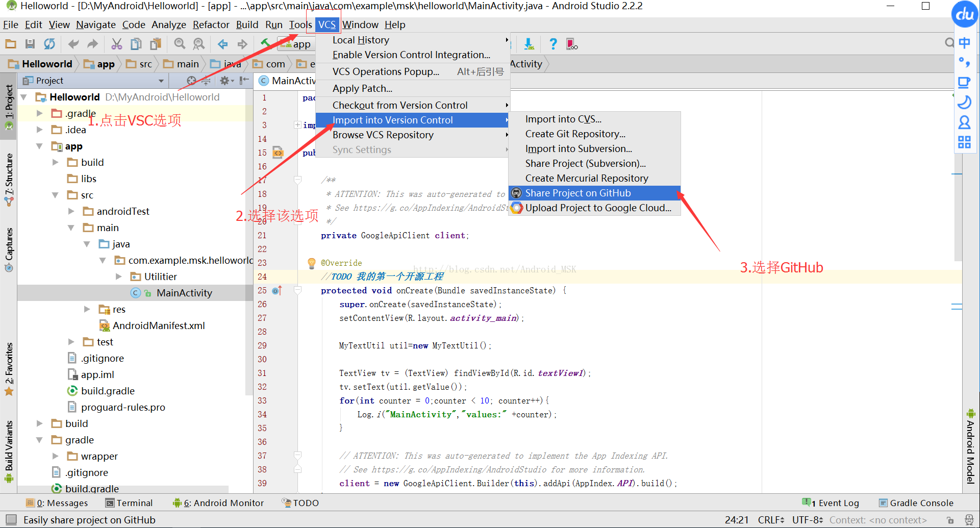Toggle the Android Model side panel
The height and width of the screenshot is (528, 980).
(970, 446)
